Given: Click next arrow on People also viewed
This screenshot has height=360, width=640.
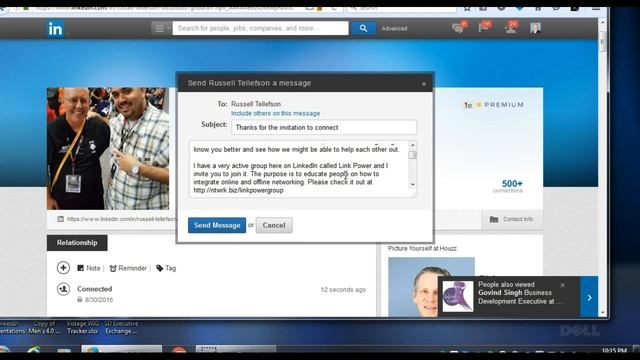Looking at the screenshot, I should pos(589,298).
